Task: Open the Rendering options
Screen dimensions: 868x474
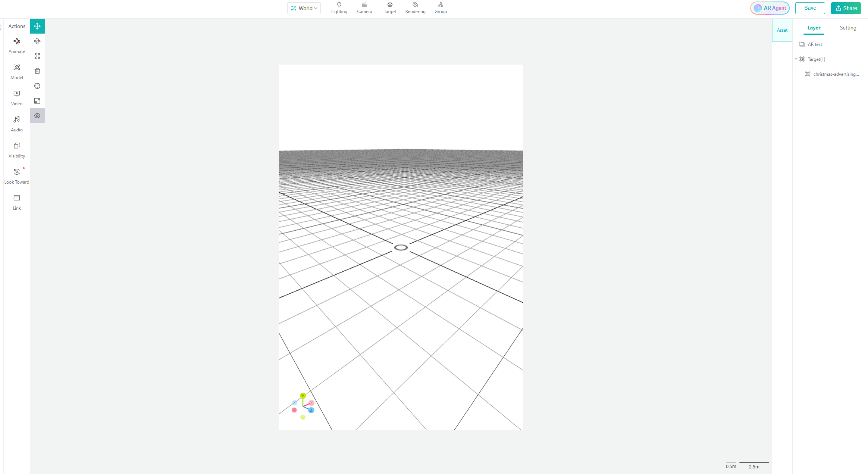Action: (x=415, y=8)
